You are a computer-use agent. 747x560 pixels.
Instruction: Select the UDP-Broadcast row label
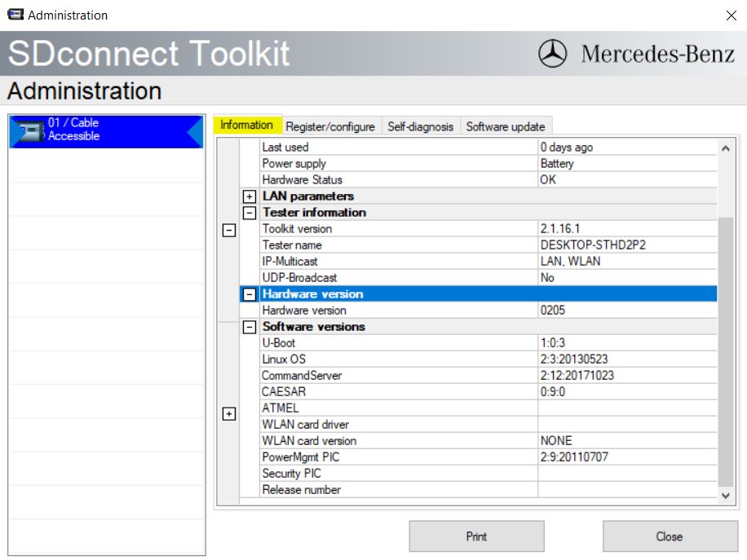pyautogui.click(x=299, y=278)
